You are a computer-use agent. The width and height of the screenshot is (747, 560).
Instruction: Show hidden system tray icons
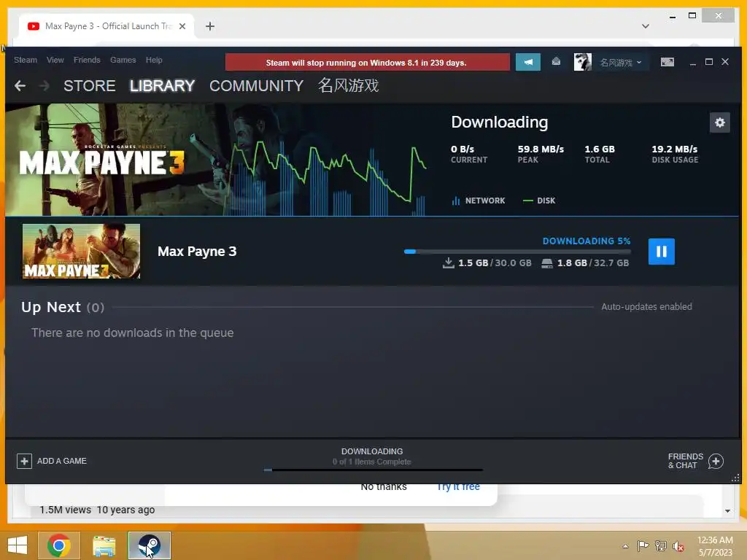pos(625,546)
